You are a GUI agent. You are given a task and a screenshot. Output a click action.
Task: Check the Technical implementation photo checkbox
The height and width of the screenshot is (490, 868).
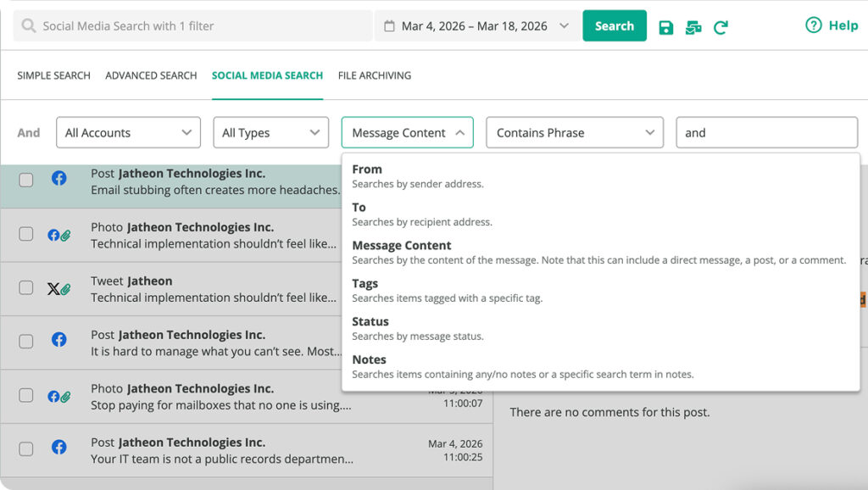[26, 234]
